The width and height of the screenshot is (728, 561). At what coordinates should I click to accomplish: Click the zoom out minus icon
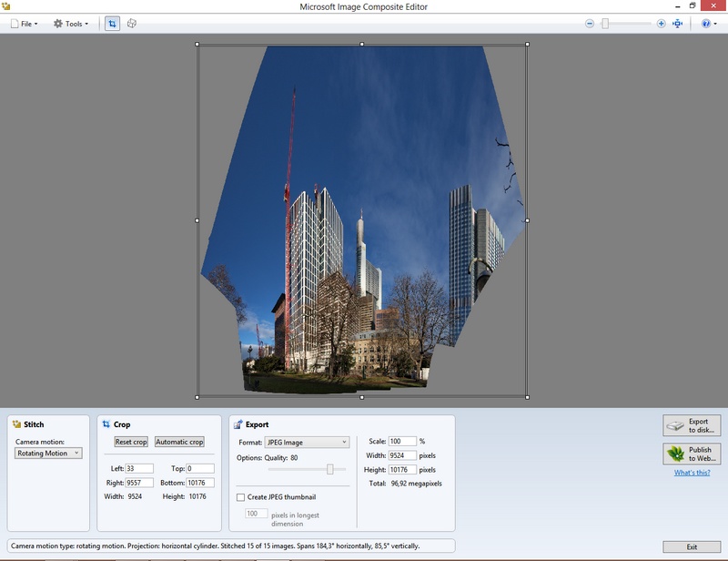click(590, 24)
